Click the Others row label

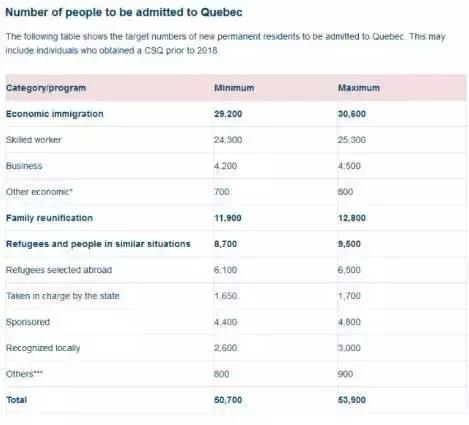[25, 374]
